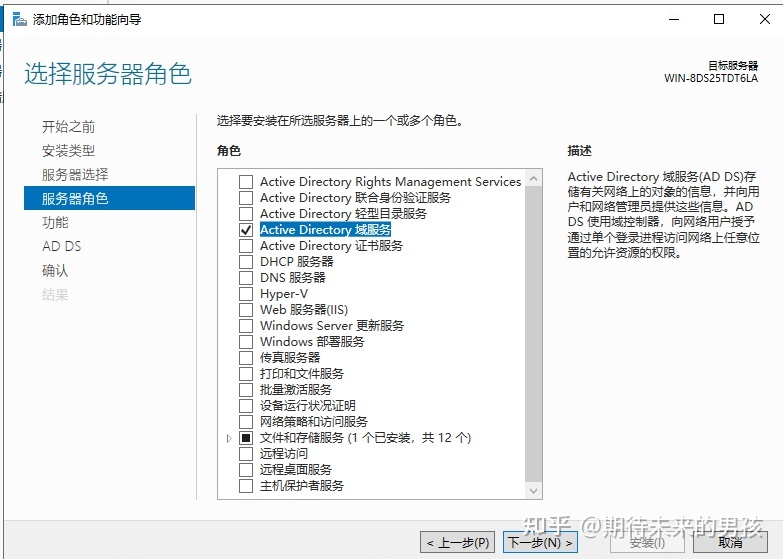783x559 pixels.
Task: Select DNS 服务器 role label
Action: coord(293,278)
